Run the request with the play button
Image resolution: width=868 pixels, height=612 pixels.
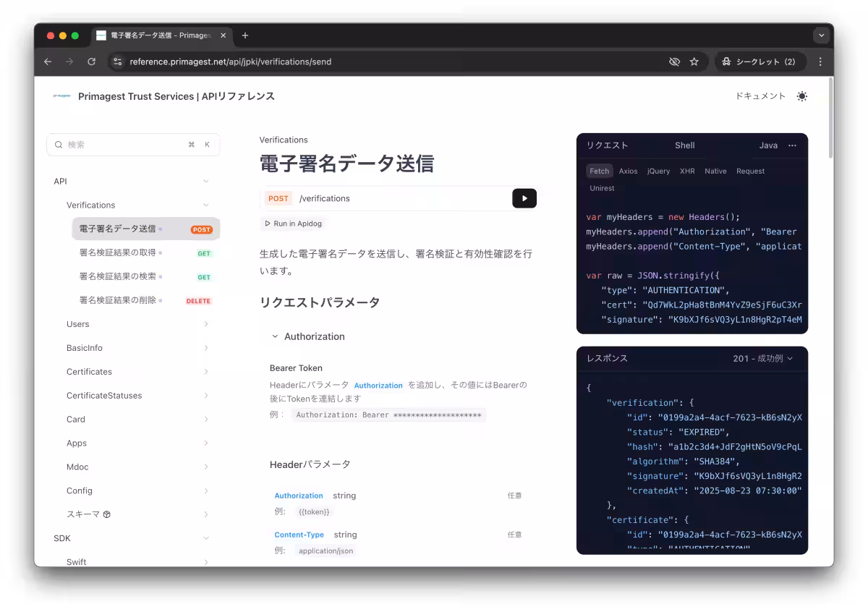[x=524, y=198]
